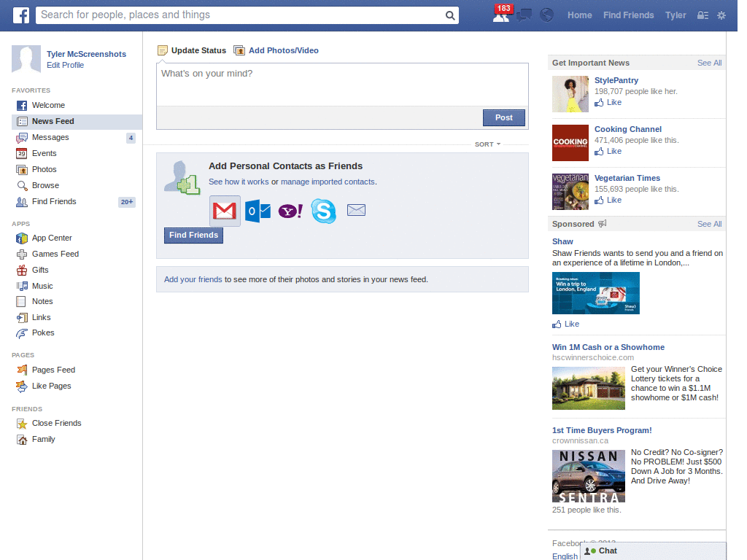Open the SORT dropdown

(x=487, y=144)
